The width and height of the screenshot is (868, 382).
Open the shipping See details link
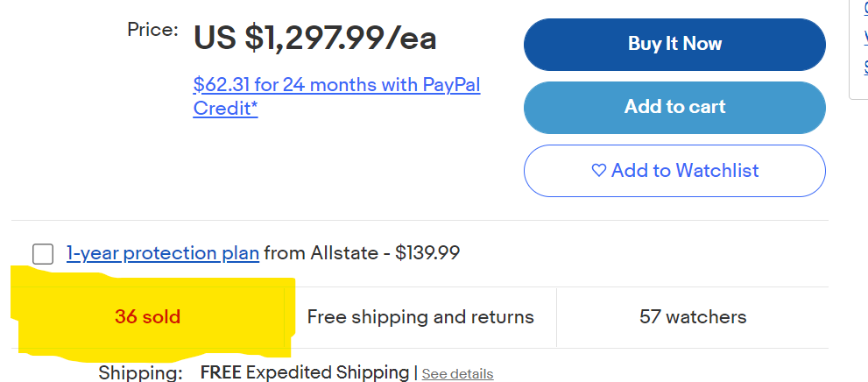[457, 374]
